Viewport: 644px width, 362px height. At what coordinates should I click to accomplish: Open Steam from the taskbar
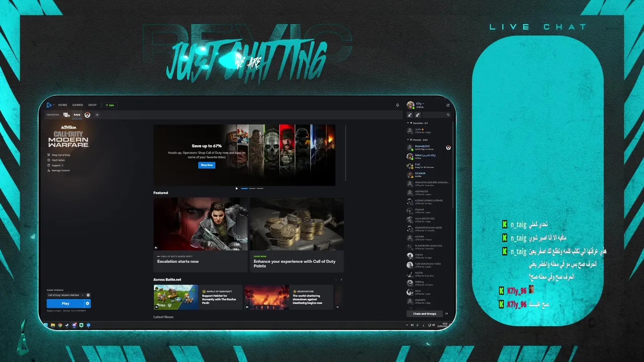point(67,325)
